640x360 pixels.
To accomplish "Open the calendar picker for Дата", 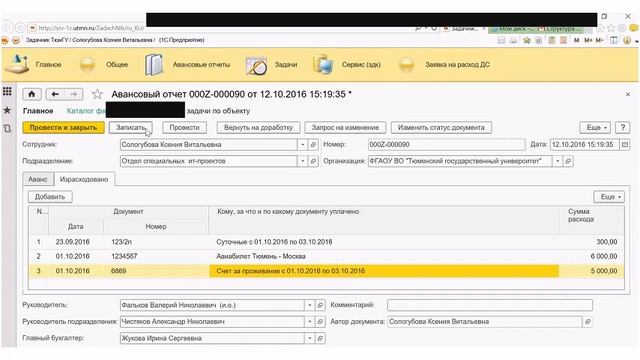I will (x=624, y=144).
